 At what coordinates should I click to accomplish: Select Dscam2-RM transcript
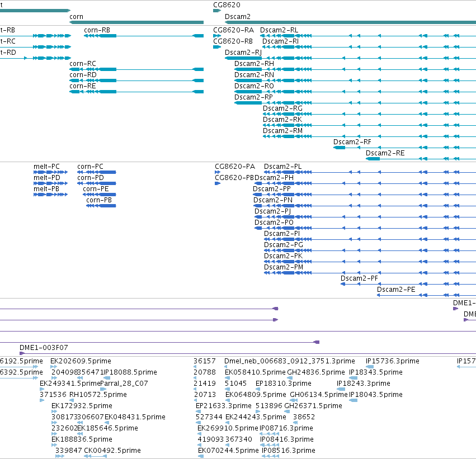tap(282, 131)
